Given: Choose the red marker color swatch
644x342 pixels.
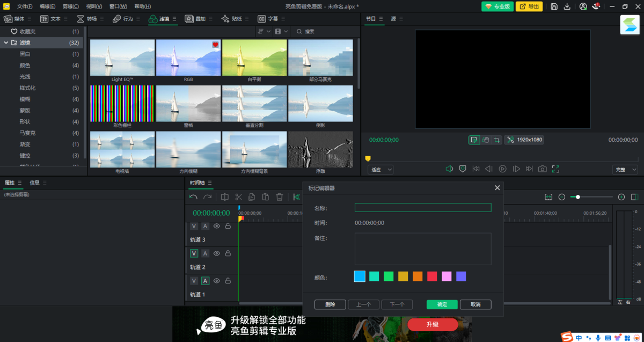Looking at the screenshot, I should (432, 276).
